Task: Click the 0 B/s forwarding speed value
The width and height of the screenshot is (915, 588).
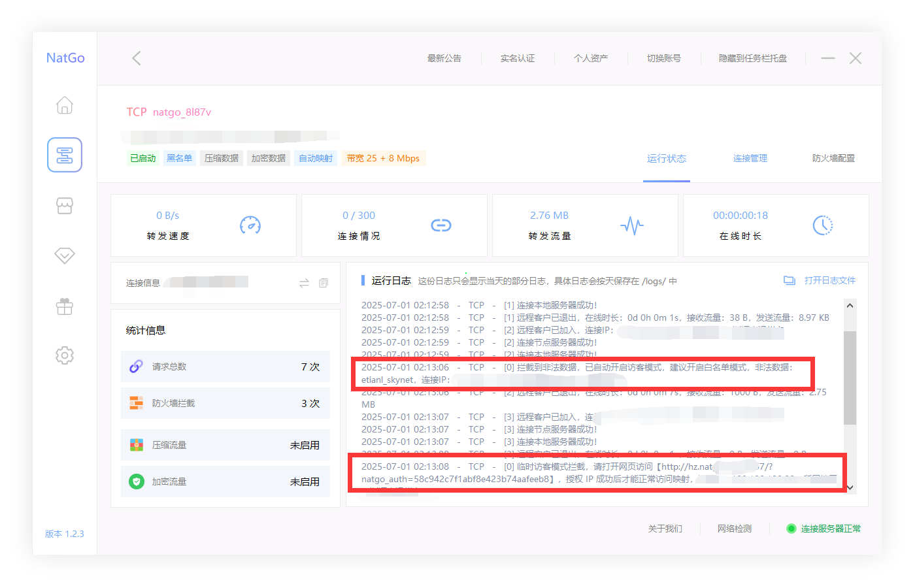Action: 167,216
